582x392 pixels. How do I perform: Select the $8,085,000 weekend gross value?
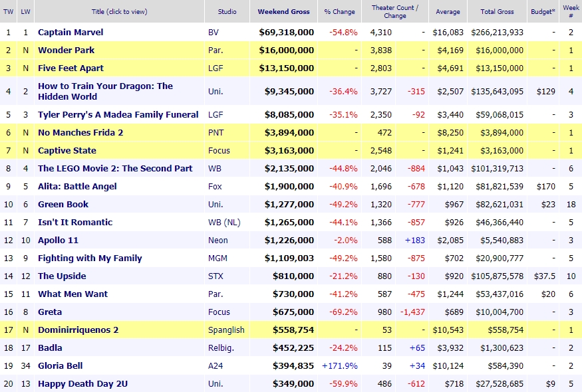289,114
